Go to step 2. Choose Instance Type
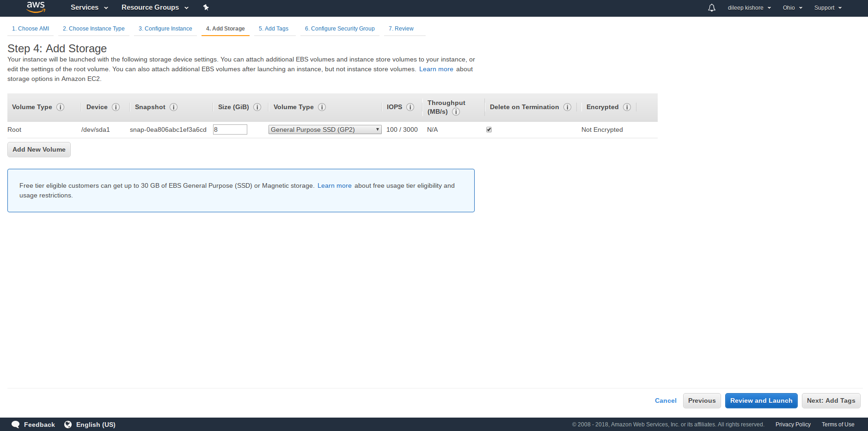This screenshot has width=868, height=431. tap(94, 29)
